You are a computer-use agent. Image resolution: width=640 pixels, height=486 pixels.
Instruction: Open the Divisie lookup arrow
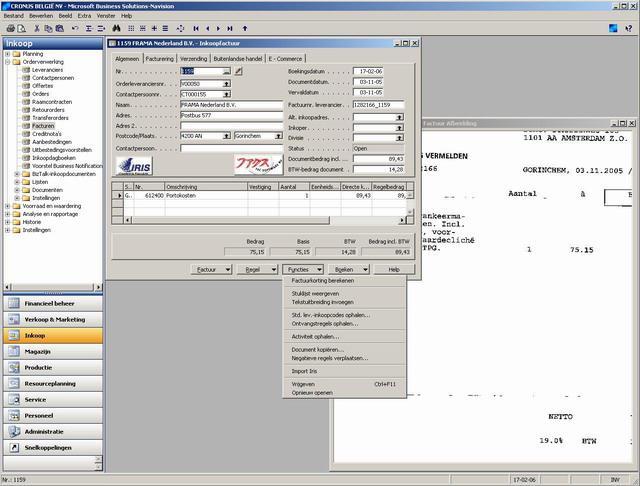tap(400, 138)
